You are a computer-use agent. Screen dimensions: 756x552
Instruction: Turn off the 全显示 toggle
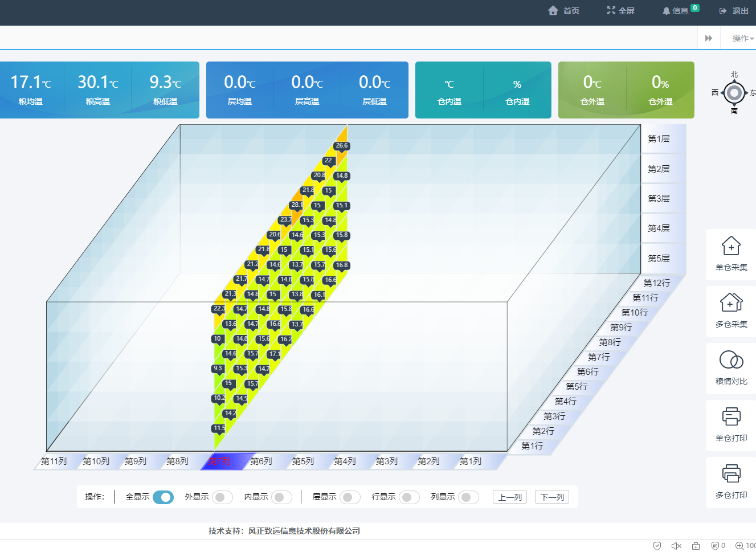pyautogui.click(x=163, y=497)
